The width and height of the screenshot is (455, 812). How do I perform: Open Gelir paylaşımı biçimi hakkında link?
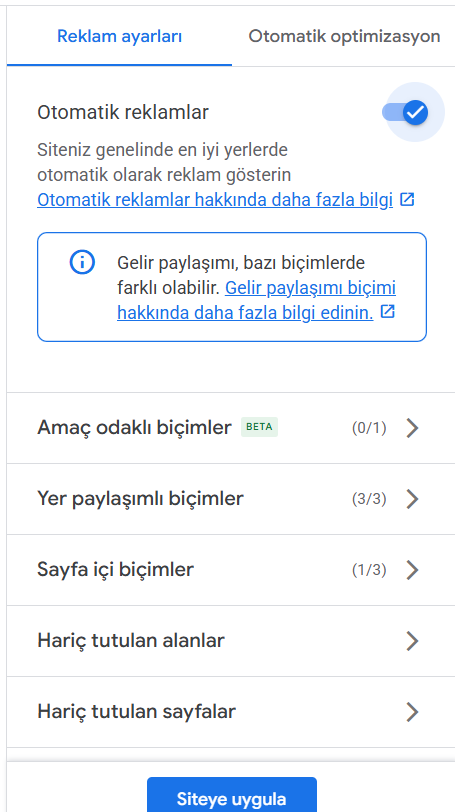point(257,300)
